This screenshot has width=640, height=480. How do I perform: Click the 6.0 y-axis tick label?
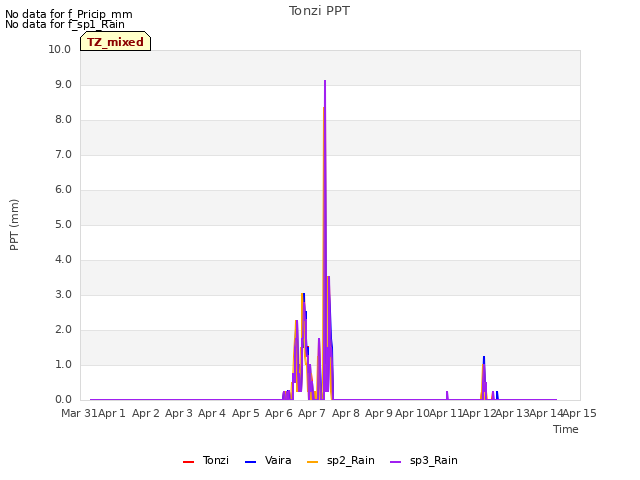63,189
